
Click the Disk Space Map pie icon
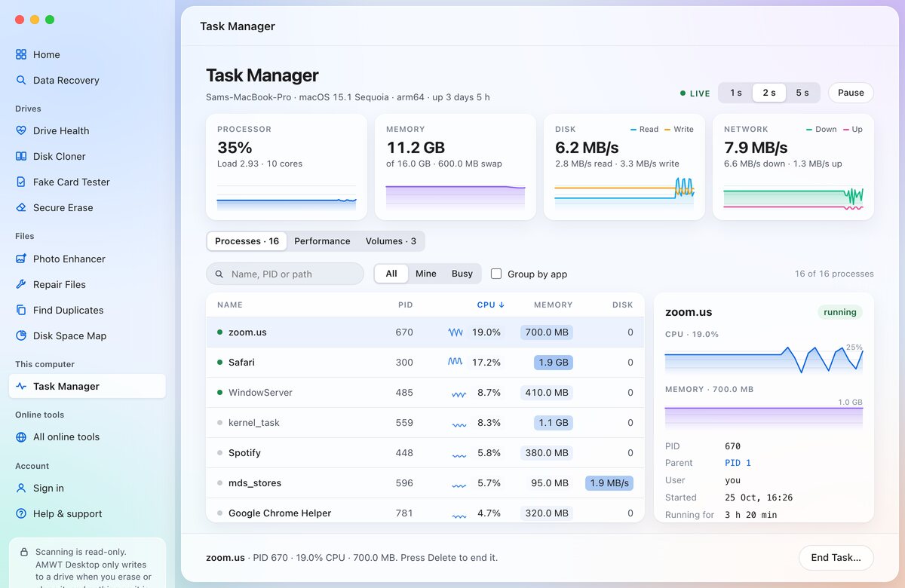click(x=21, y=335)
